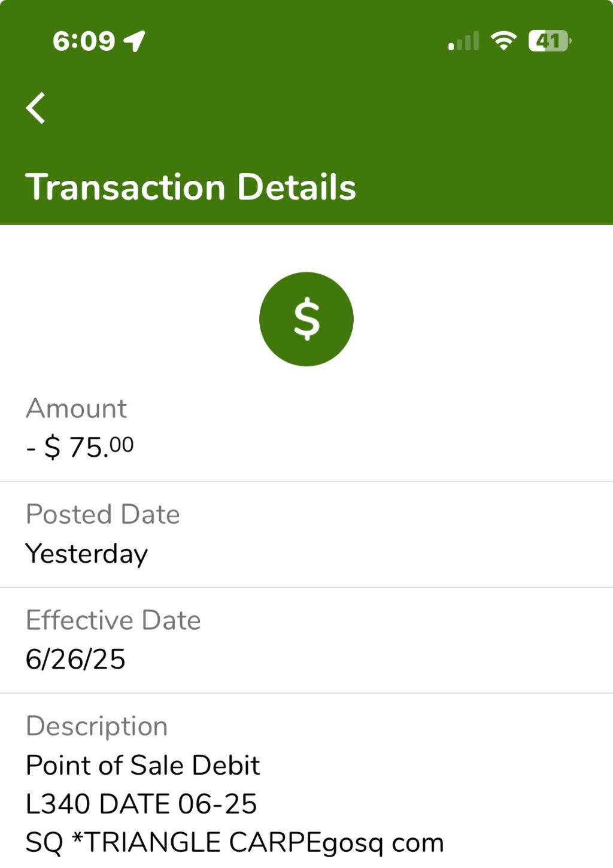
Task: Tap the Wi-Fi status icon
Action: pyautogui.click(x=503, y=41)
